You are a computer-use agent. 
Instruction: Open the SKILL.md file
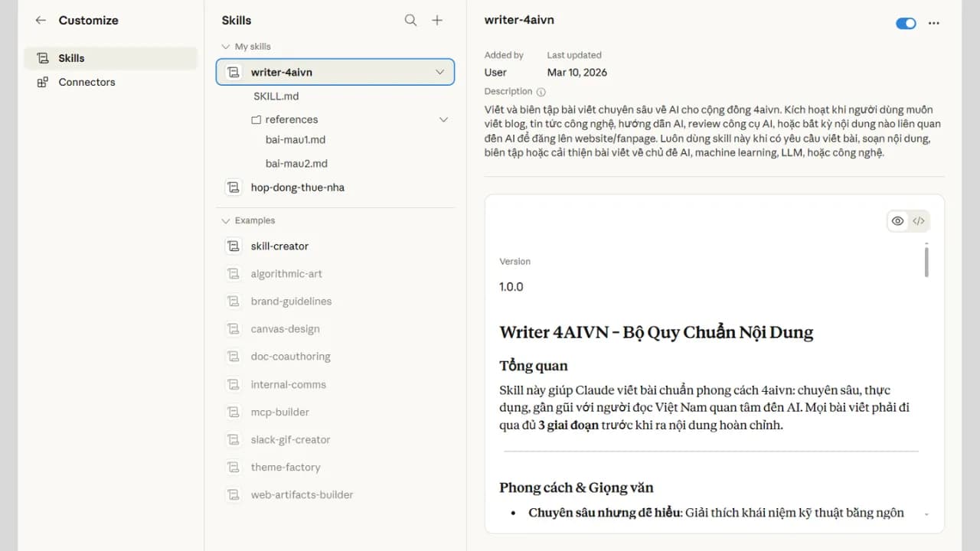pos(276,96)
